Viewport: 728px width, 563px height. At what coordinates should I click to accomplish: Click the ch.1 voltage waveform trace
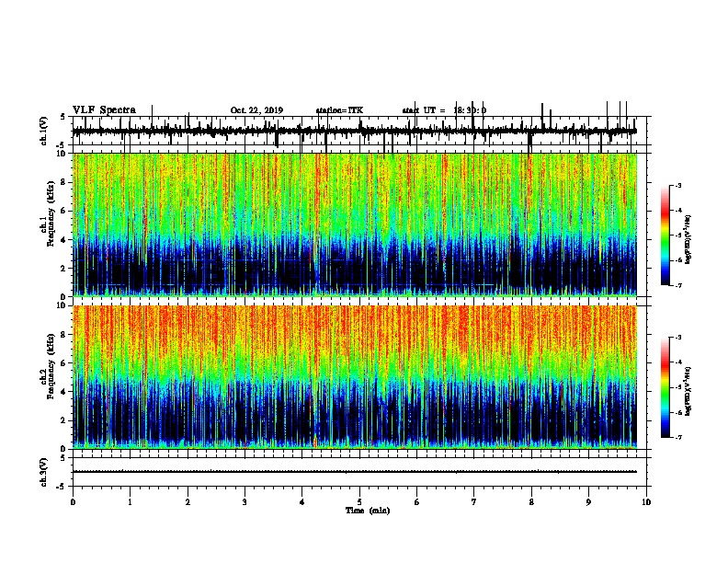point(354,132)
